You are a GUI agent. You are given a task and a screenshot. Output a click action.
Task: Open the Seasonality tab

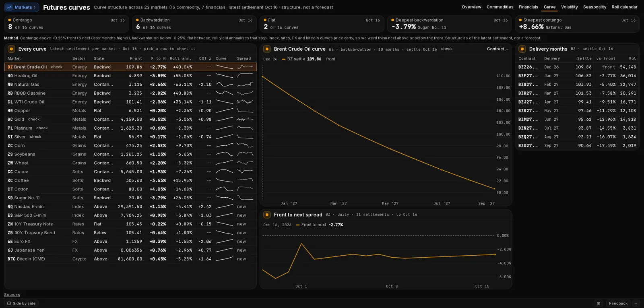[595, 7]
